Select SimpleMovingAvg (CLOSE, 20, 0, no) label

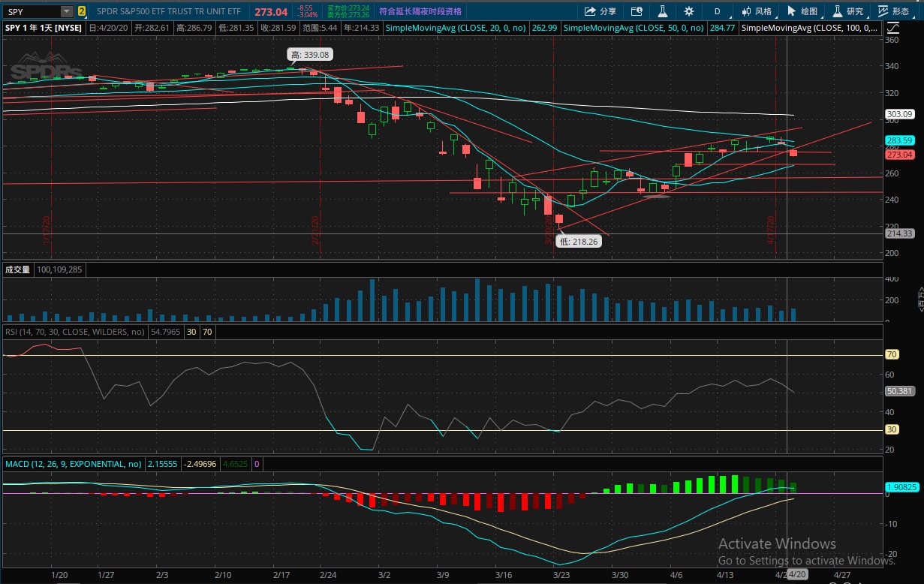click(456, 27)
